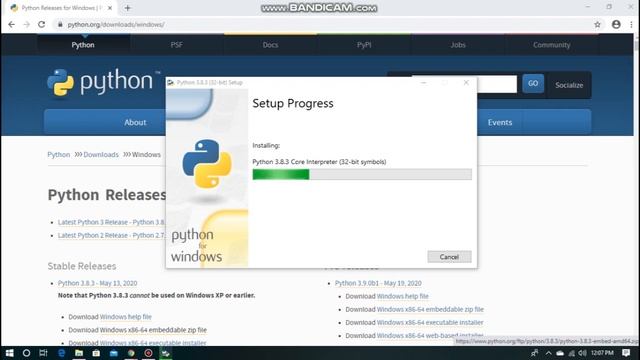Viewport: 640px width, 360px height.
Task: Download 3.8.3 Windows x86-64 embeddable zip file
Action: pos(153,330)
